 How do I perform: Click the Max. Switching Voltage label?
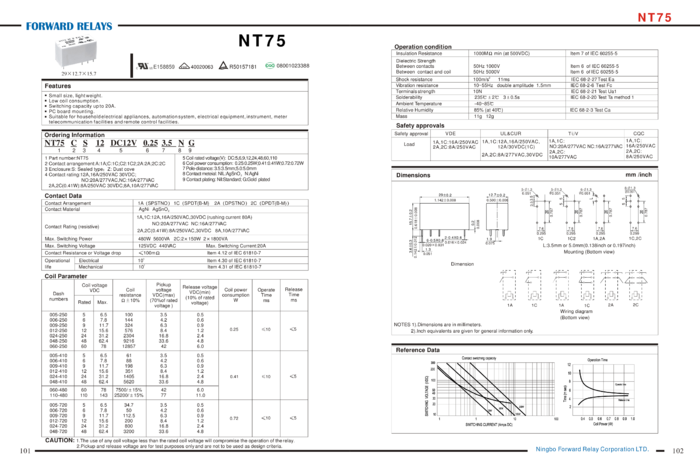[x=69, y=246]
